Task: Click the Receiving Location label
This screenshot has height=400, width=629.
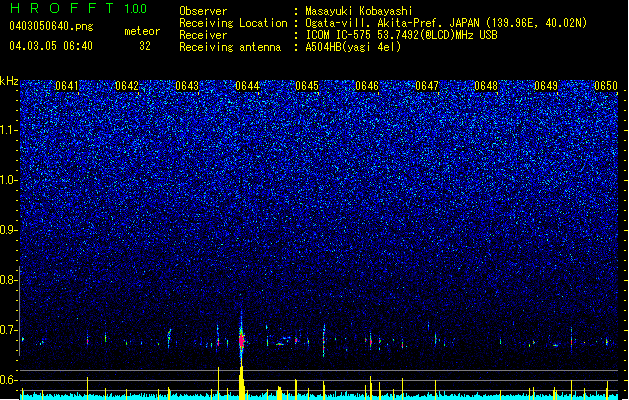Action: tap(233, 23)
